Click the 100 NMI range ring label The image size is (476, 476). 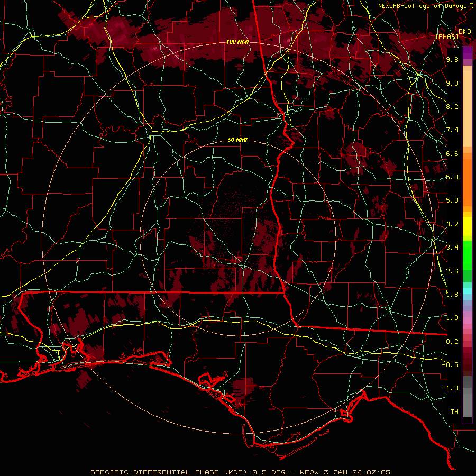click(237, 42)
